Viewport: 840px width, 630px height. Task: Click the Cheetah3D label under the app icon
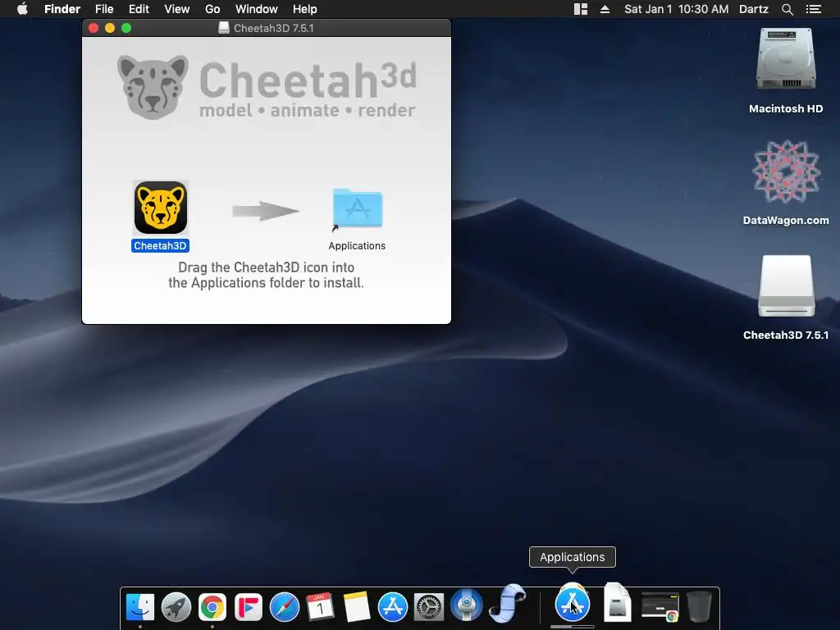(x=160, y=246)
